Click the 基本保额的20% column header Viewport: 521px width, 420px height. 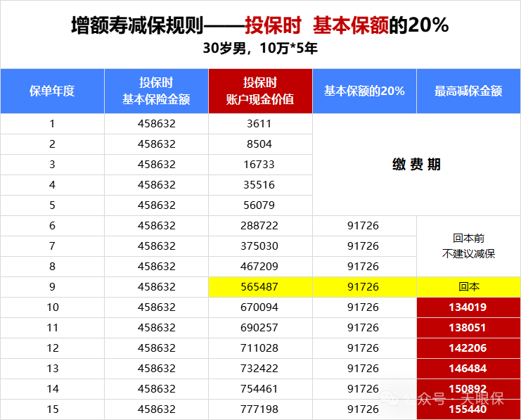tap(364, 91)
